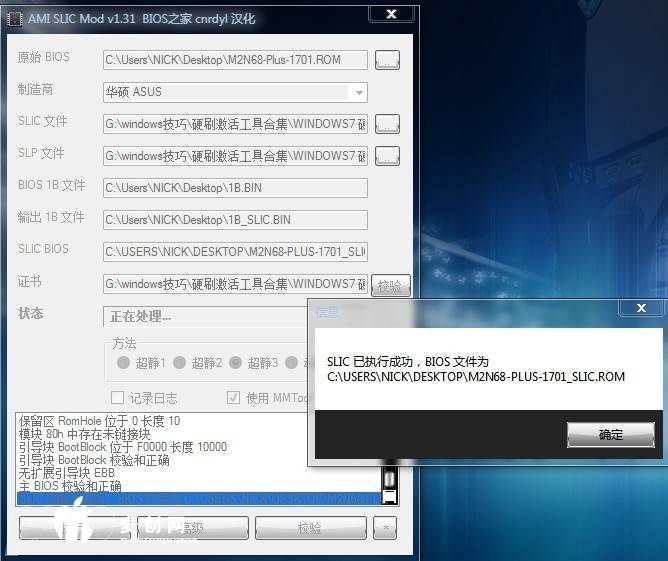Screen dimensions: 668x561
Task: Click the browse button for SLIC 文件
Action: pyautogui.click(x=387, y=124)
